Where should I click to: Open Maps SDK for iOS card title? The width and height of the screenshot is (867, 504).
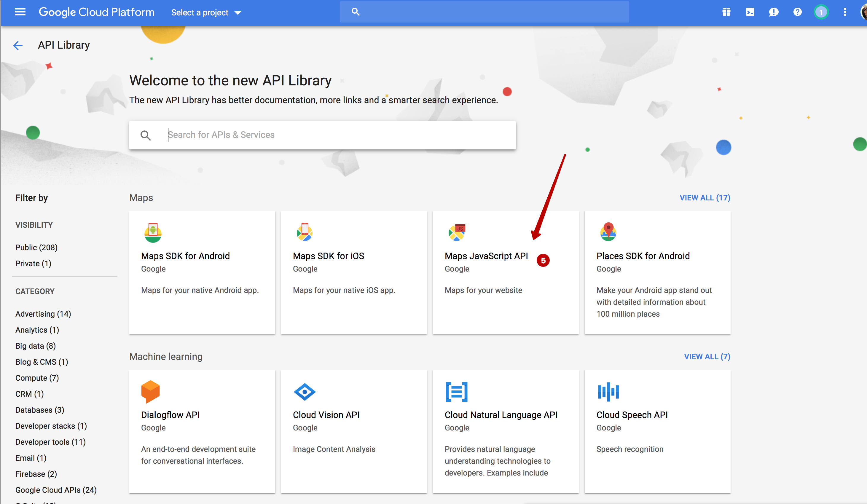click(328, 256)
